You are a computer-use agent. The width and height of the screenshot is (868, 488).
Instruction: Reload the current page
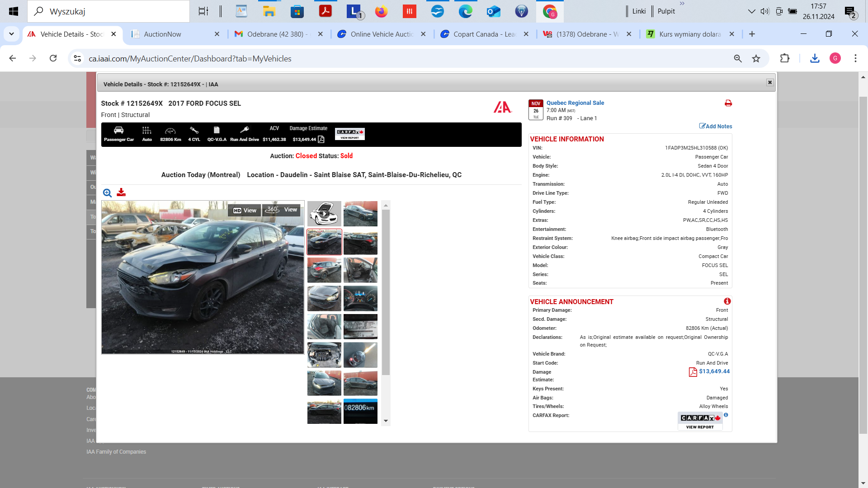(x=53, y=58)
